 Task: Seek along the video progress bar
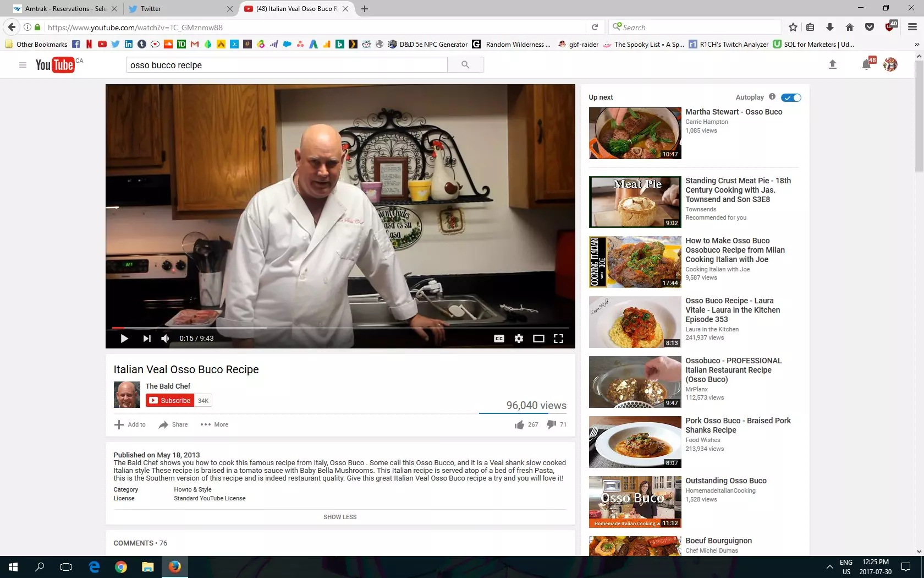340,328
